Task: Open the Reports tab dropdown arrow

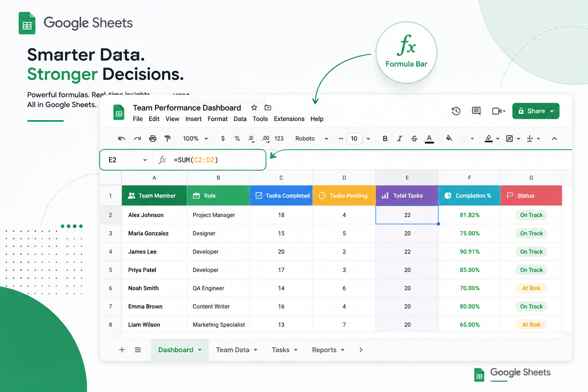Action: (343, 350)
